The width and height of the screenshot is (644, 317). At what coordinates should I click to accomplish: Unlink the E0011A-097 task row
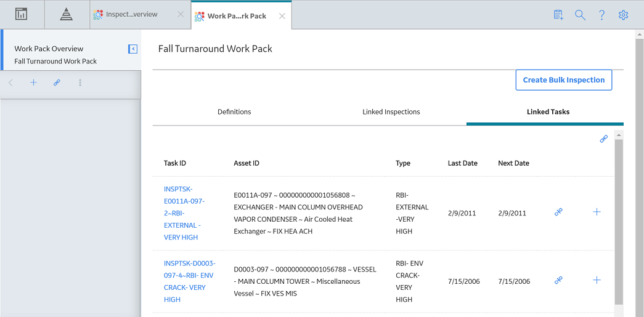tap(558, 212)
